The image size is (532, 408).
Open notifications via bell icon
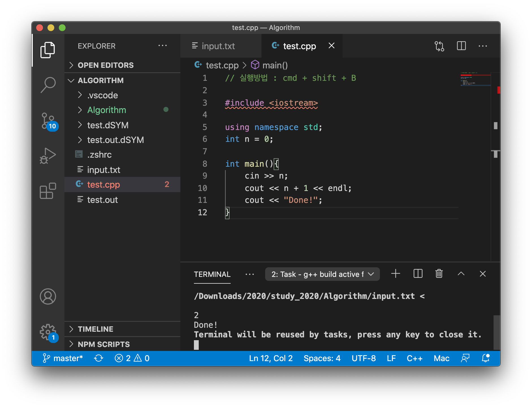coord(486,358)
